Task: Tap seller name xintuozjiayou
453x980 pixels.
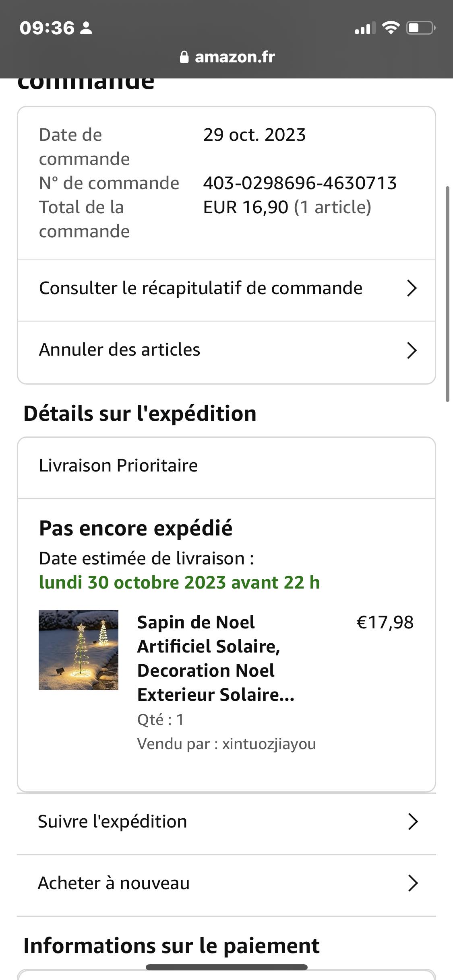Action: [x=269, y=744]
